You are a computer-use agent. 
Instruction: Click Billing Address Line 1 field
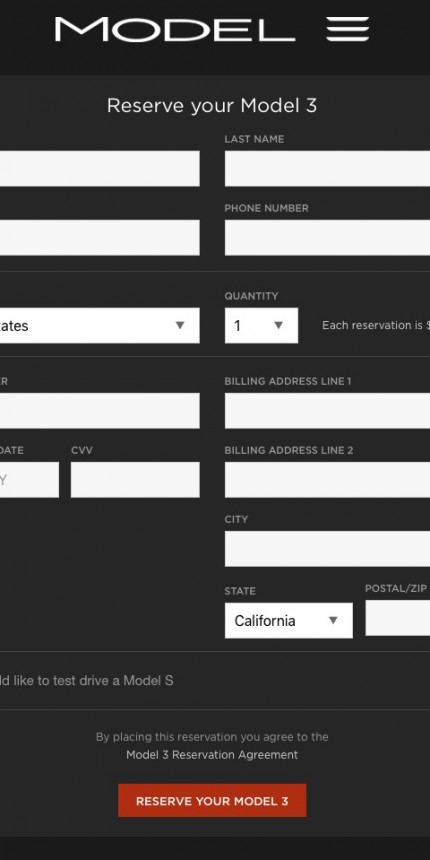point(327,411)
